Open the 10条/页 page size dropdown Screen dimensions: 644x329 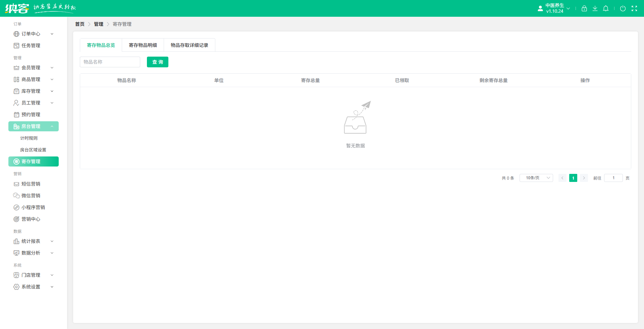coord(536,178)
